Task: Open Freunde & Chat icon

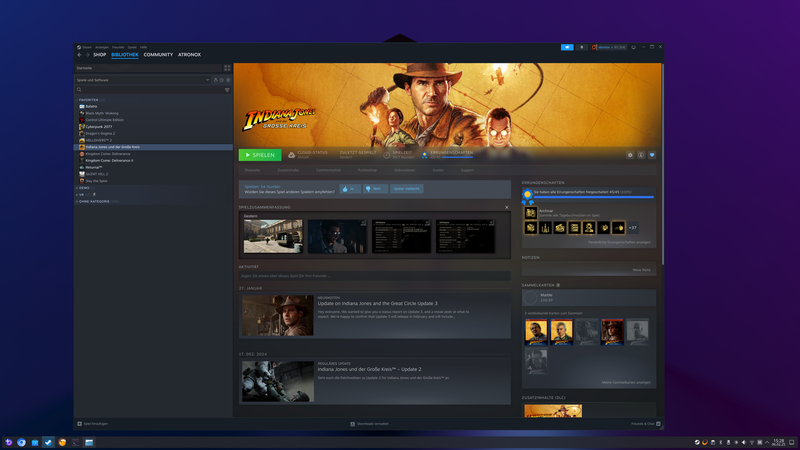Action: coord(658,423)
